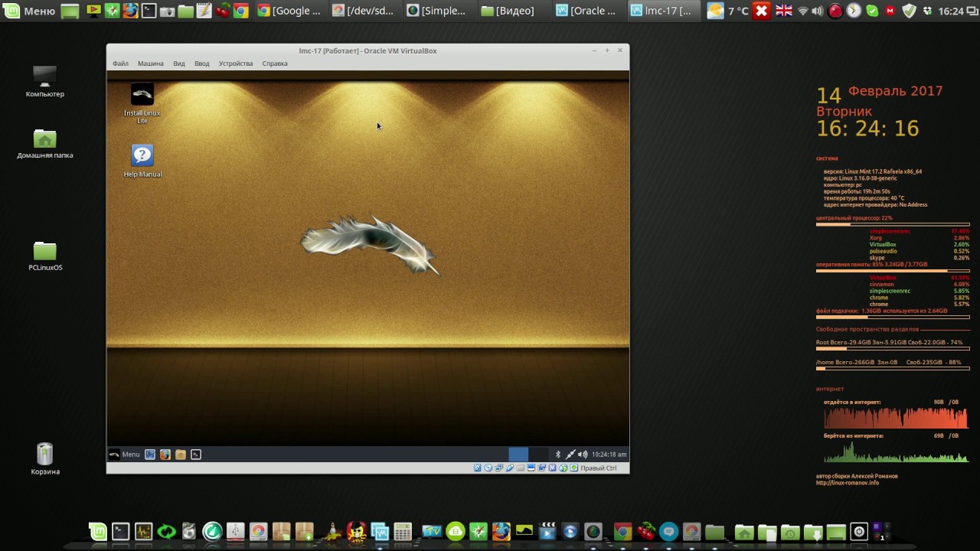This screenshot has width=980, height=551.
Task: Click the red X icon in the top tray
Action: [x=761, y=11]
